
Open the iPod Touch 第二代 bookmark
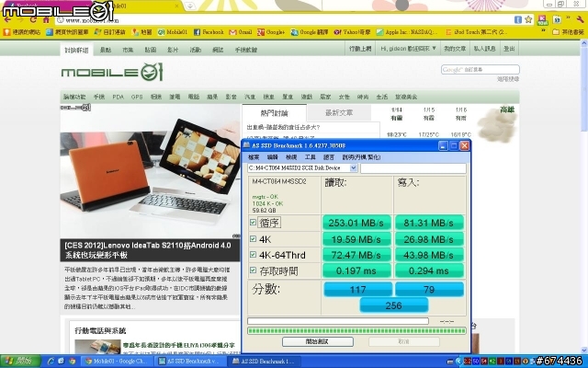click(476, 32)
